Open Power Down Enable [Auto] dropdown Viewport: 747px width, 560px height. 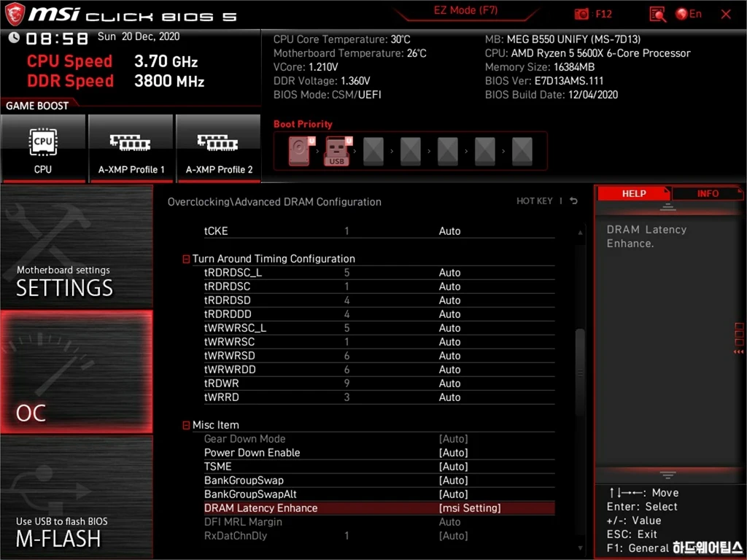(x=453, y=452)
